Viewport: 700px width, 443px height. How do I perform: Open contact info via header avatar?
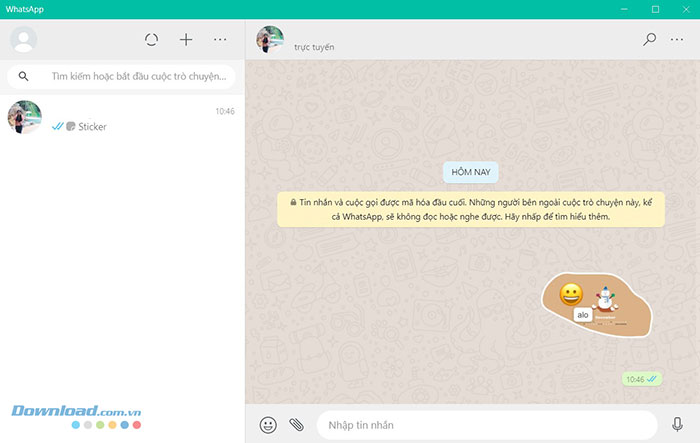(x=270, y=39)
